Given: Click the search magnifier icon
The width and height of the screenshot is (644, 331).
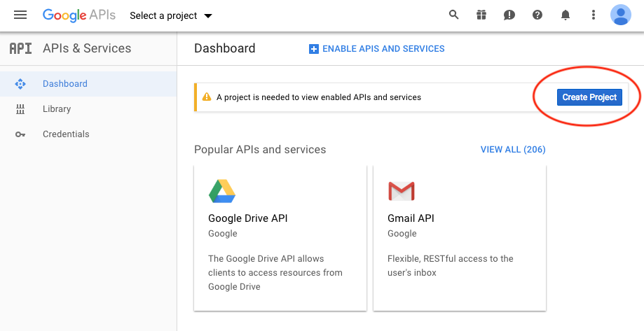Looking at the screenshot, I should (x=454, y=15).
